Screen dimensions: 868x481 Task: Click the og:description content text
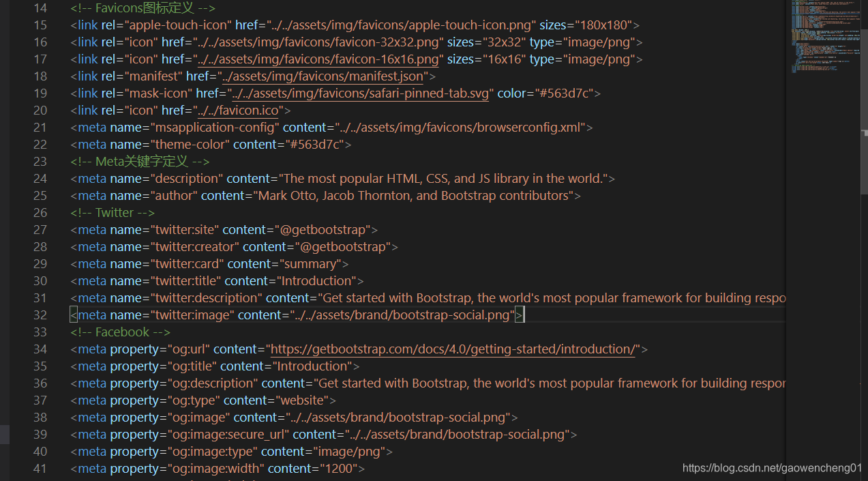click(x=551, y=383)
